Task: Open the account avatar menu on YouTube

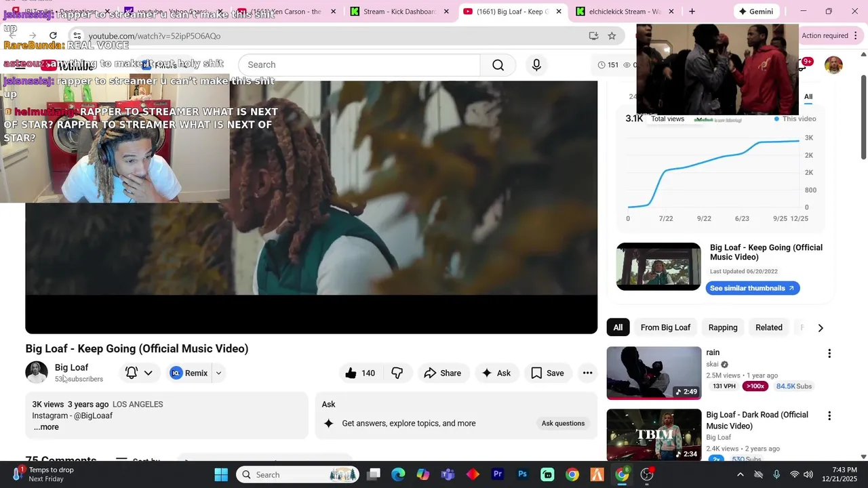Action: click(x=833, y=65)
